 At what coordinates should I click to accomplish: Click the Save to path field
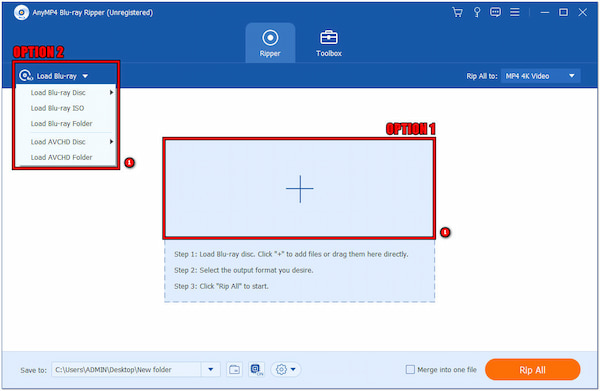pos(126,370)
